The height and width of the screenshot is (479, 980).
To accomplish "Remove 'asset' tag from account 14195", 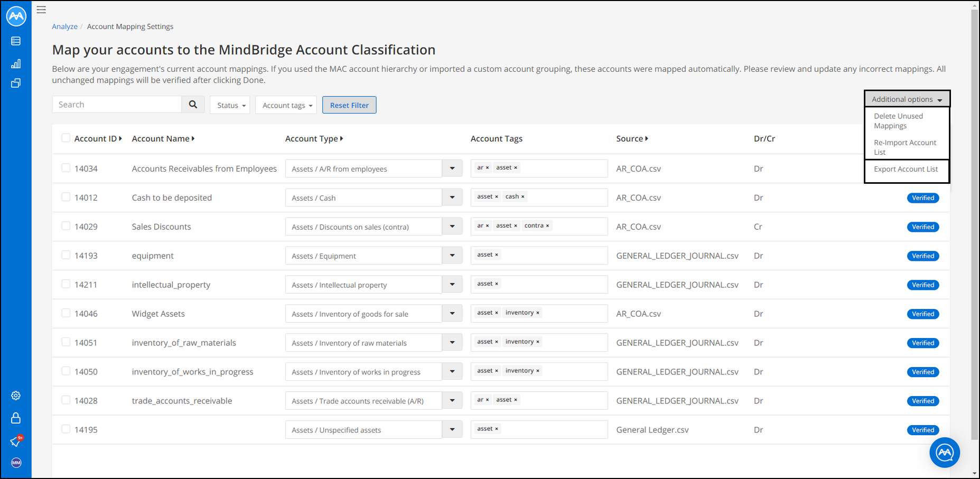I will tap(497, 429).
